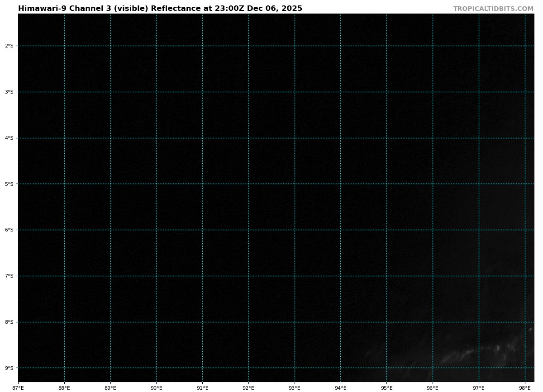Click the Himawari-9 Channel 3 title text

point(160,9)
